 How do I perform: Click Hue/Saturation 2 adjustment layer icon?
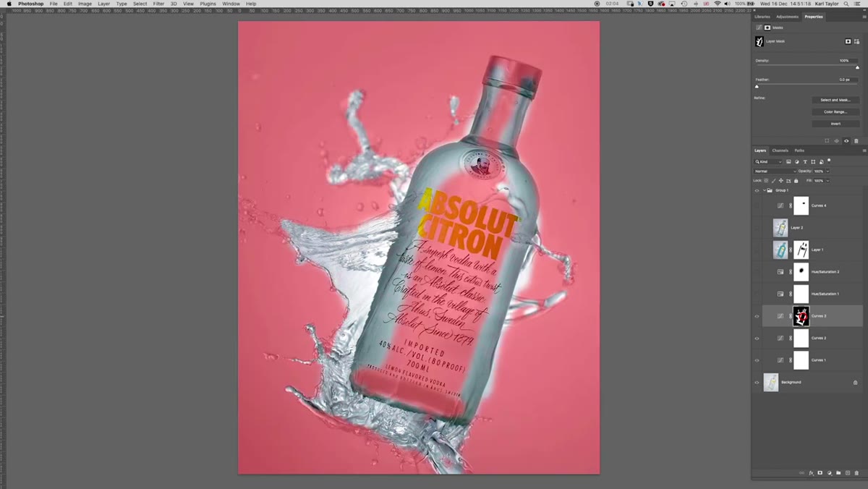(780, 272)
